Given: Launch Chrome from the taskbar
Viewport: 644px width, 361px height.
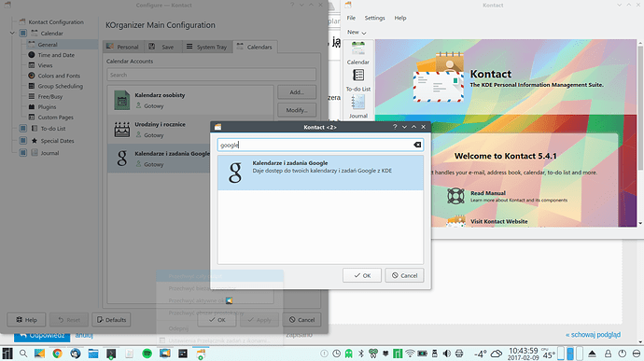Looking at the screenshot, I should 57,354.
